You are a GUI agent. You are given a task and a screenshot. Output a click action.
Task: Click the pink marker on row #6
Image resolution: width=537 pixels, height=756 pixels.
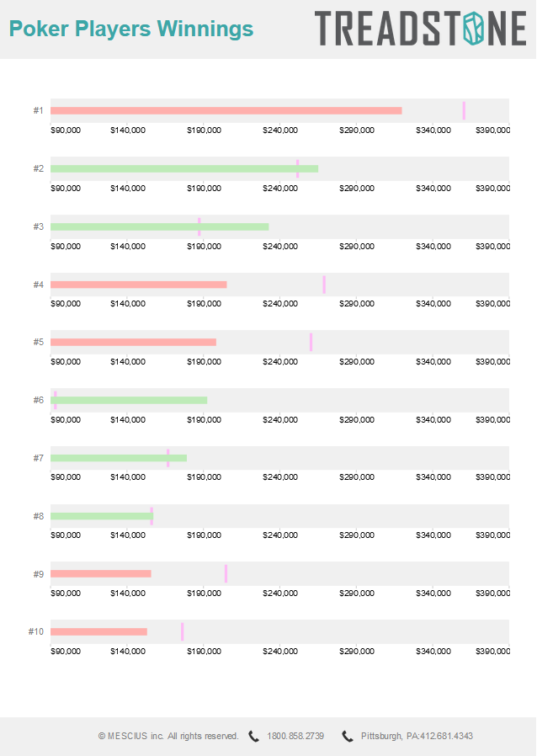click(56, 400)
